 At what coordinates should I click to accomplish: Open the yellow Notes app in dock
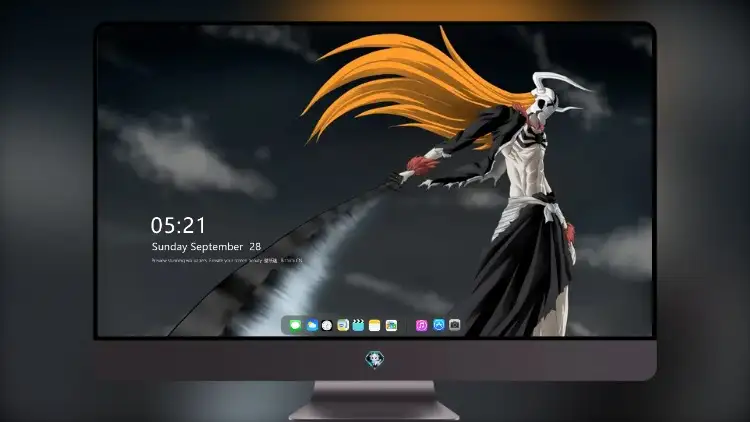click(375, 325)
